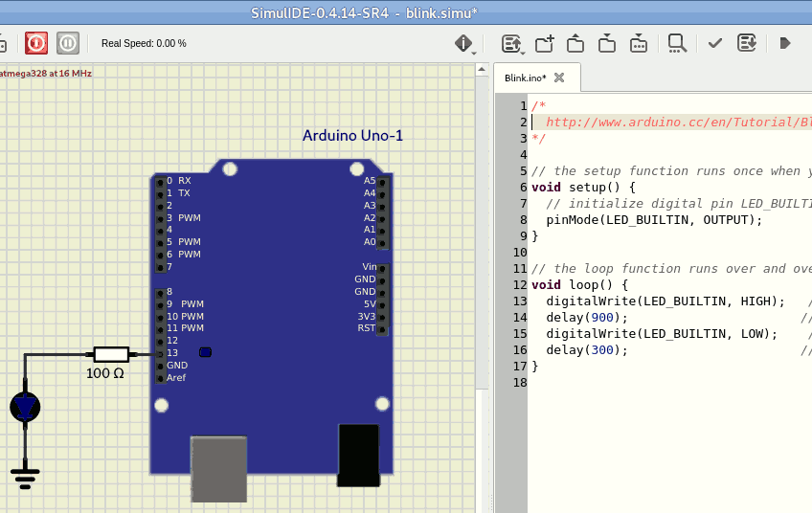Expand the arrow beside the editor settings icon
Screen dimensions: 812x513
523,53
